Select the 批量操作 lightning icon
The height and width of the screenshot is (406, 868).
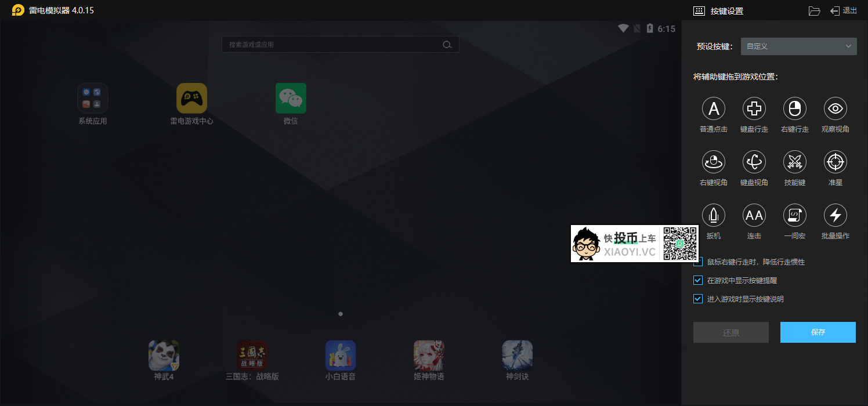click(836, 215)
